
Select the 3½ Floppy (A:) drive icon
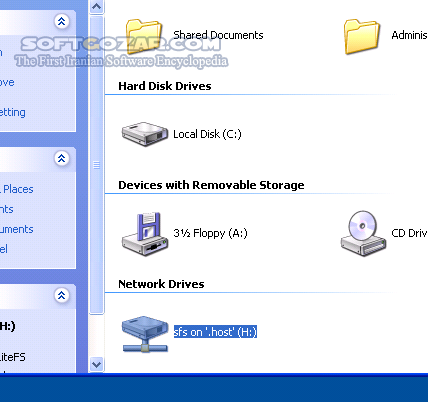145,234
